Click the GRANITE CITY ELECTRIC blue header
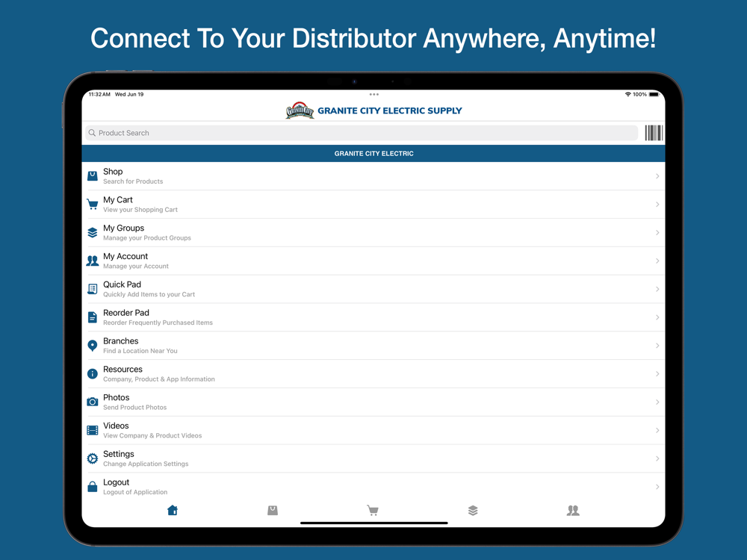This screenshot has width=747, height=560. tap(373, 153)
